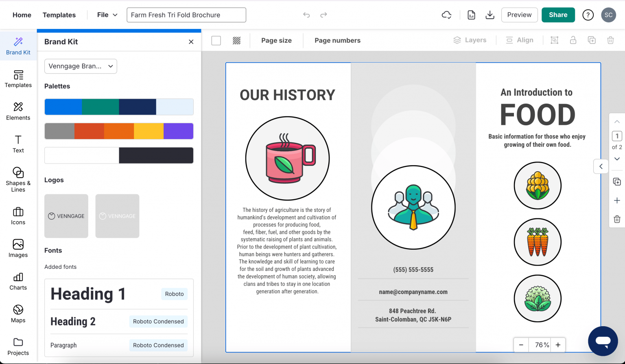Screen dimensions: 625x364
Task: Open help question mark icon
Action: pos(588,15)
